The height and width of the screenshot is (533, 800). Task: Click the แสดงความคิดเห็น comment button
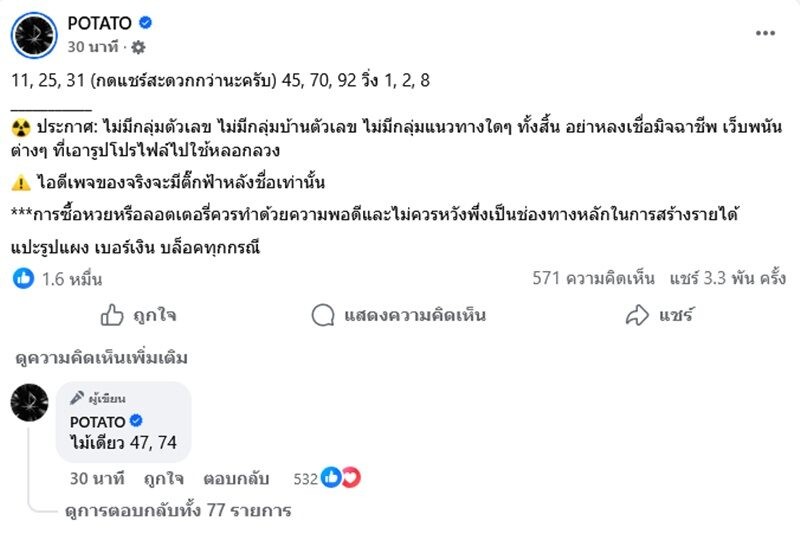pos(398,315)
